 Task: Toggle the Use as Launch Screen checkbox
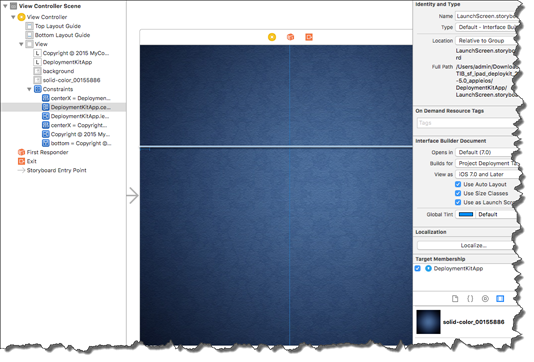(x=458, y=203)
